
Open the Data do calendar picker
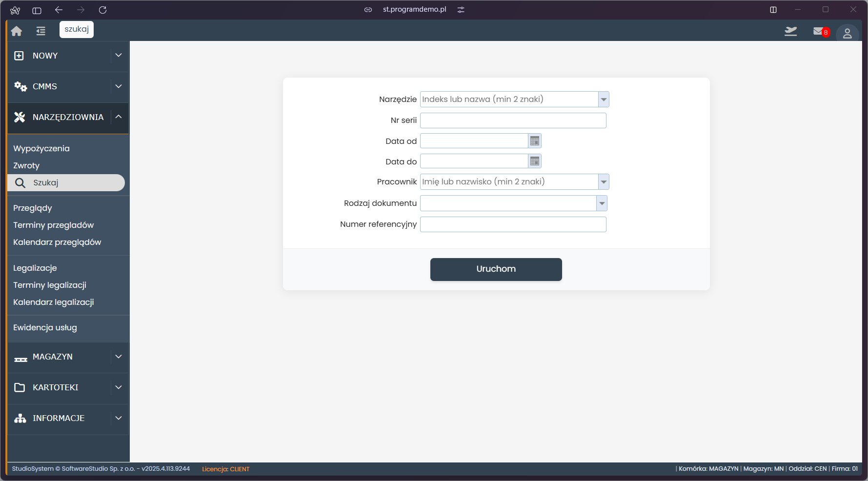[x=535, y=161]
